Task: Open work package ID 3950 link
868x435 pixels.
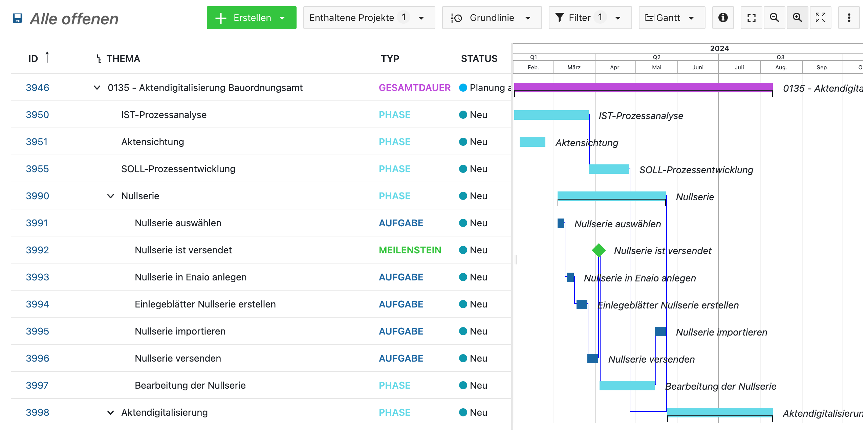Action: click(38, 115)
